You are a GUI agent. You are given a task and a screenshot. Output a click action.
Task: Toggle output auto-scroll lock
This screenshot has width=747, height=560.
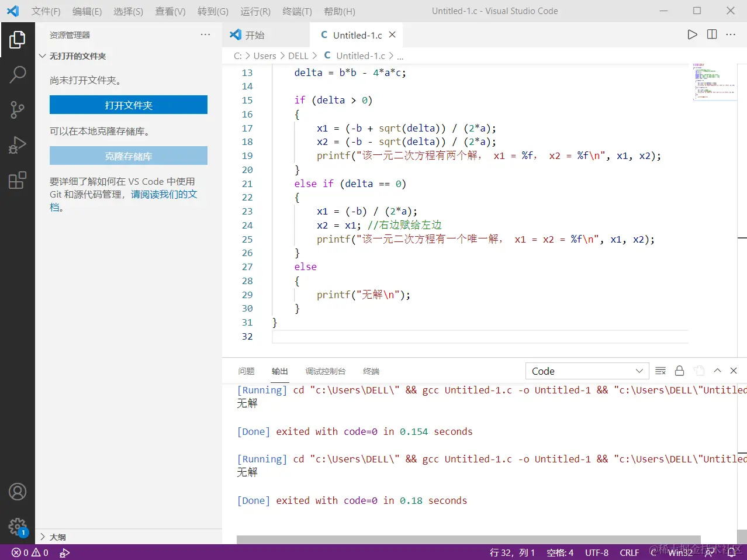679,371
